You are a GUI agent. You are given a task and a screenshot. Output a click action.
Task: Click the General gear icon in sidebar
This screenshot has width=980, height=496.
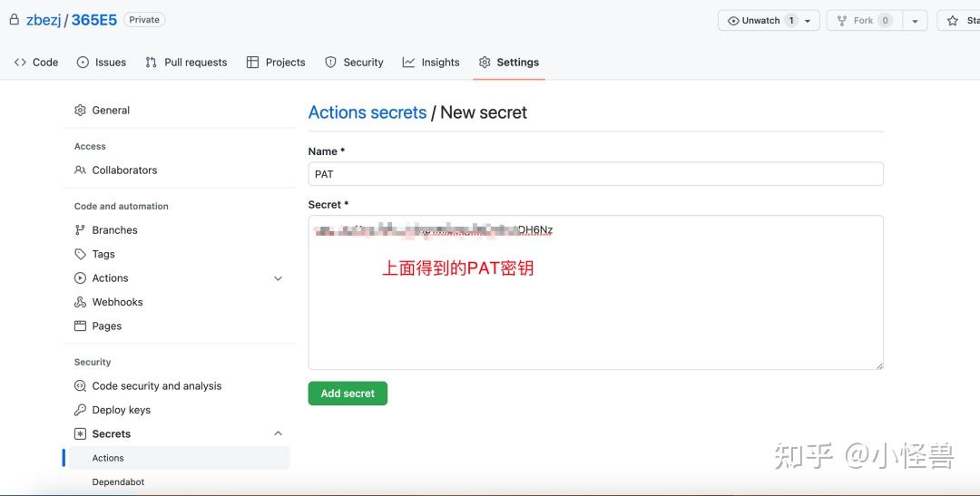click(80, 110)
